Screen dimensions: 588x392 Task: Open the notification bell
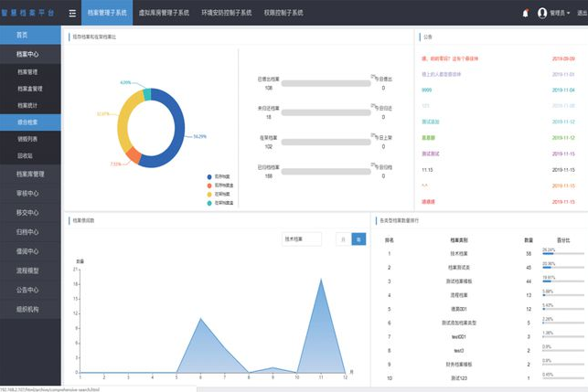[x=525, y=14]
